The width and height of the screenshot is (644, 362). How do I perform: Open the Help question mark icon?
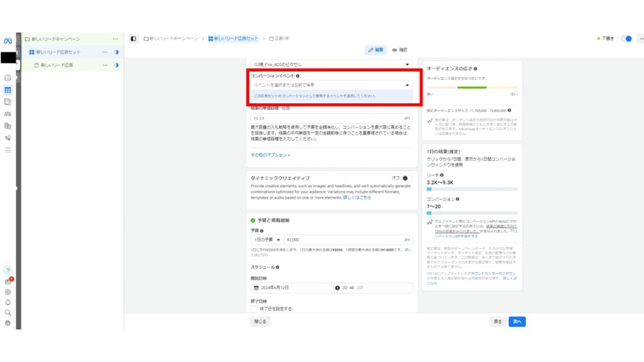click(8, 270)
